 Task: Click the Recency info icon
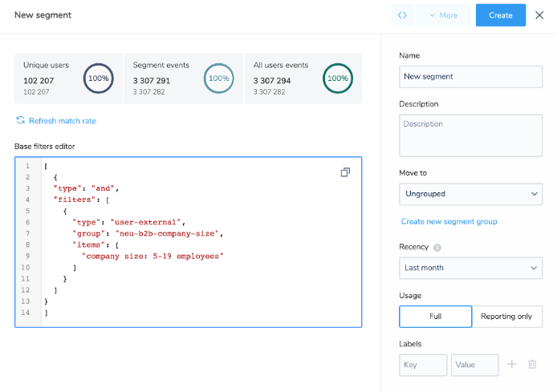[x=437, y=248]
